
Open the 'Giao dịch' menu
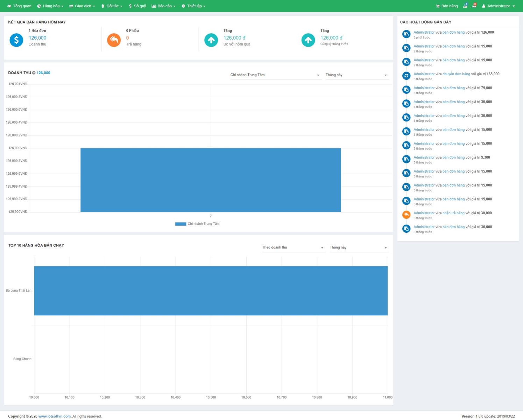pyautogui.click(x=82, y=6)
